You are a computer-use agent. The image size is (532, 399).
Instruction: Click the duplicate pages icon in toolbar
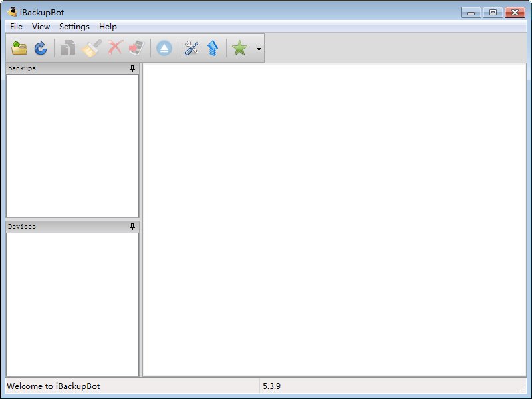pos(68,48)
